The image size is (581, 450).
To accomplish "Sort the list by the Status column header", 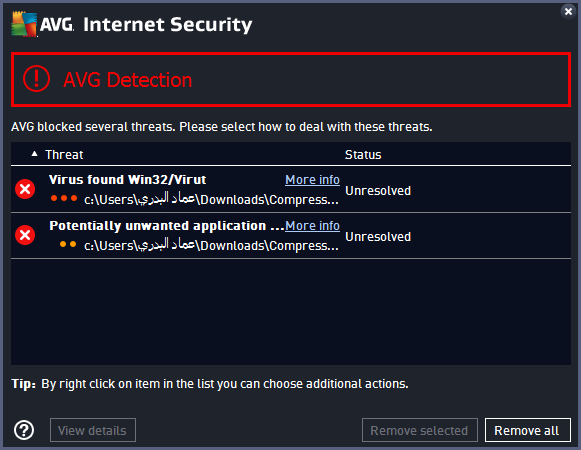I will (363, 155).
